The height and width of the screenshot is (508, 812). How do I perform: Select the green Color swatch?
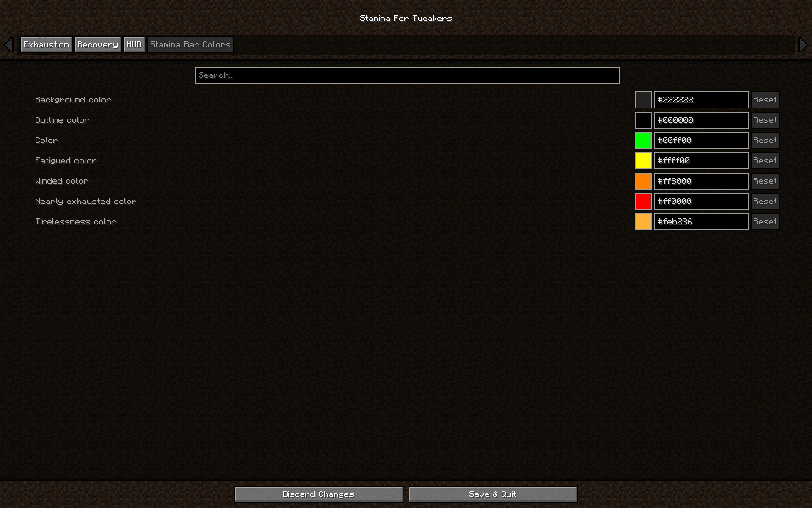click(x=644, y=140)
